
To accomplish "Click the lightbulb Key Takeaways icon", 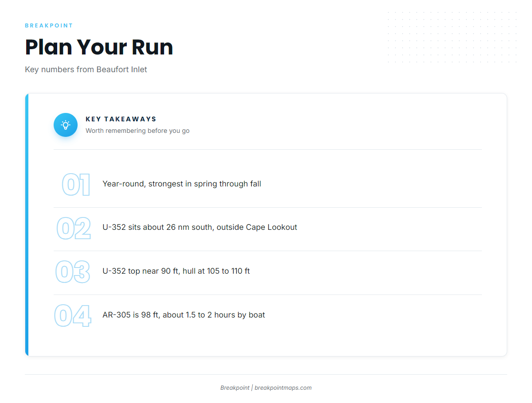I will [x=66, y=125].
